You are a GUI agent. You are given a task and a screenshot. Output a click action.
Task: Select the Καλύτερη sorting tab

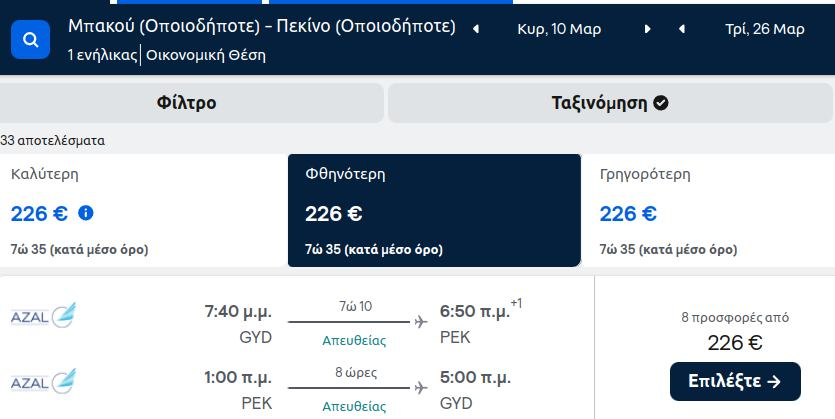pos(144,211)
